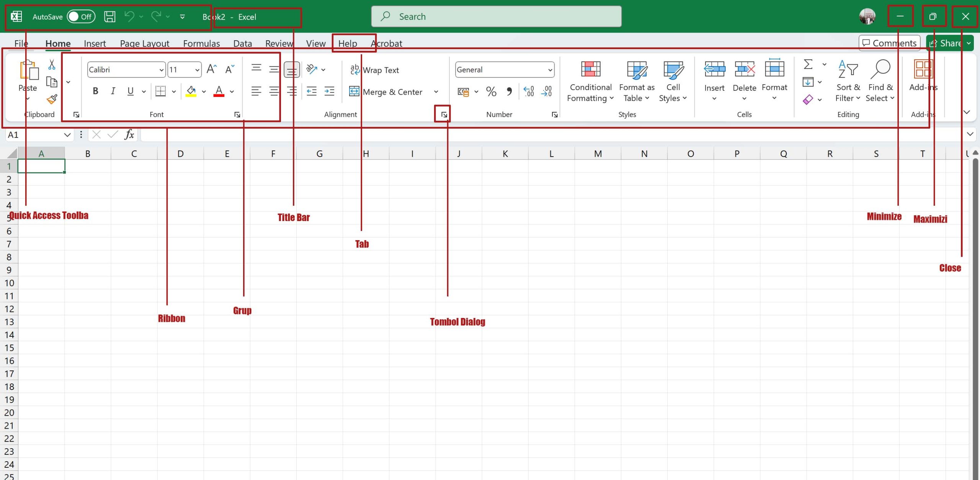The image size is (980, 480).
Task: Click the Copy icon in Clipboard group
Action: pos(52,82)
